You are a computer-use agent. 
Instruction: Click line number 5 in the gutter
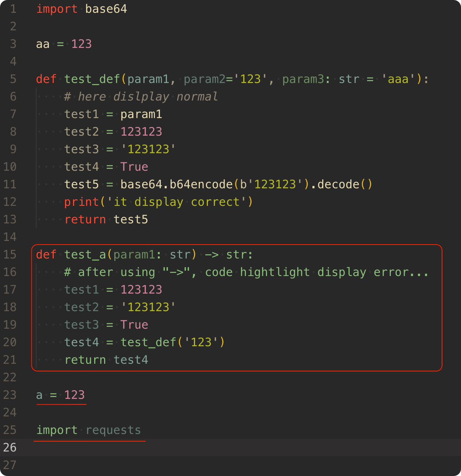point(13,79)
